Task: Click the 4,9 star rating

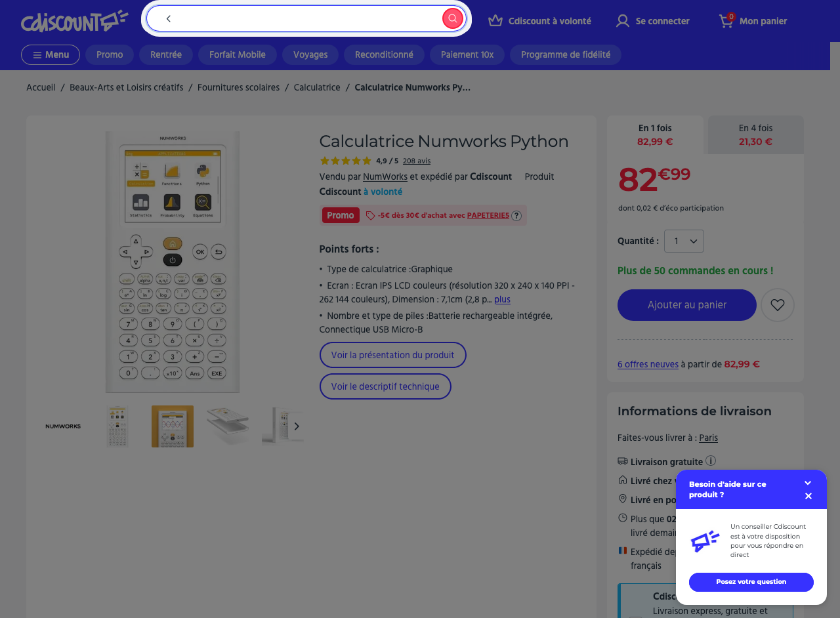Action: [x=346, y=160]
